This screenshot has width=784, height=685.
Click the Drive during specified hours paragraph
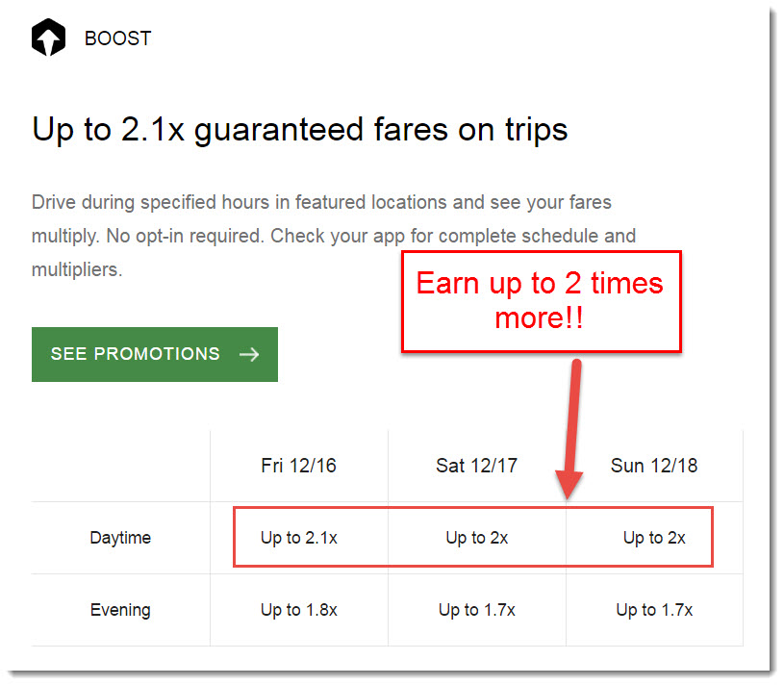[x=334, y=236]
